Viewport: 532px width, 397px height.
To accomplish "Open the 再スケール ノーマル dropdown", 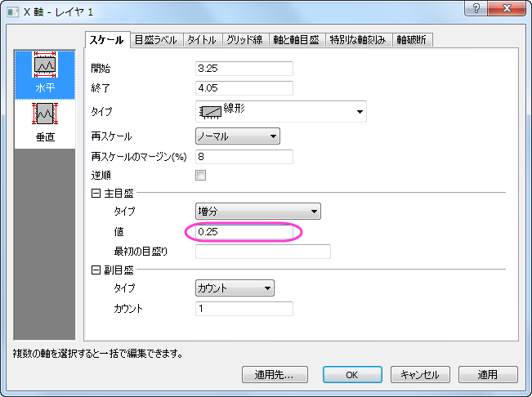I will [x=238, y=136].
